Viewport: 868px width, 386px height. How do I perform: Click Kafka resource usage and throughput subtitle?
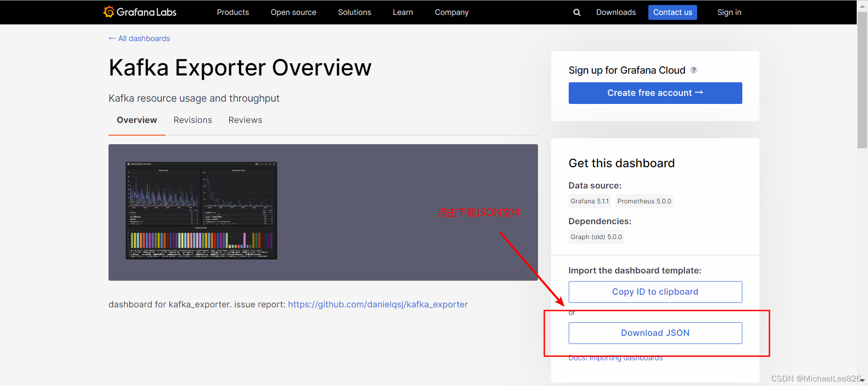point(194,98)
